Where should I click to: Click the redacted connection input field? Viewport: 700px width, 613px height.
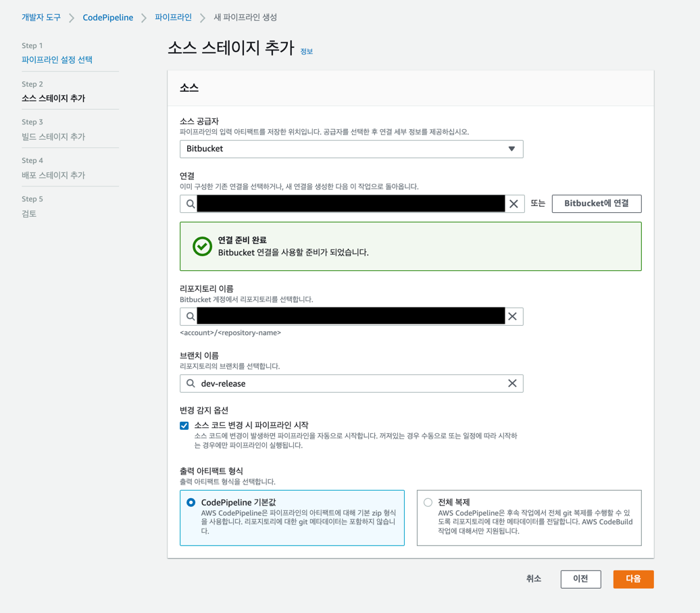[x=352, y=203]
